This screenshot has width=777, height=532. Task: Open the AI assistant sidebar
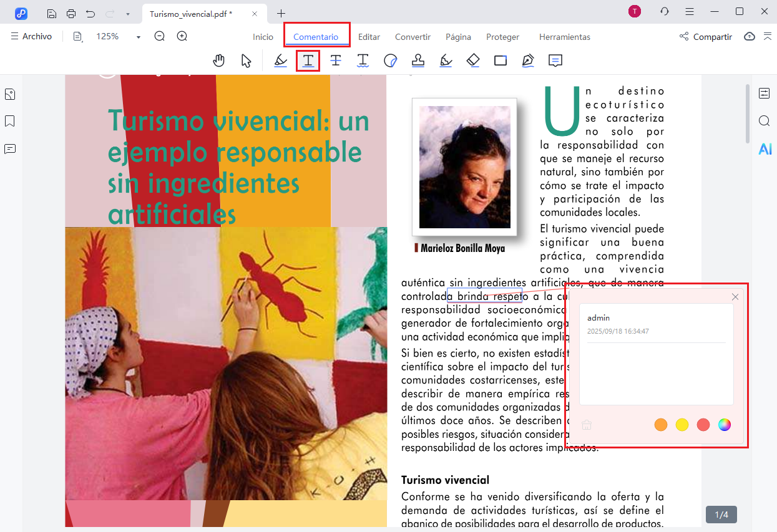[x=765, y=149]
